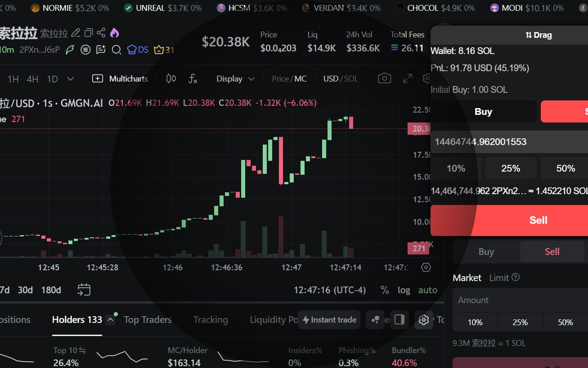Toggle the side panel layout icon
The height and width of the screenshot is (368, 588).
tap(399, 319)
